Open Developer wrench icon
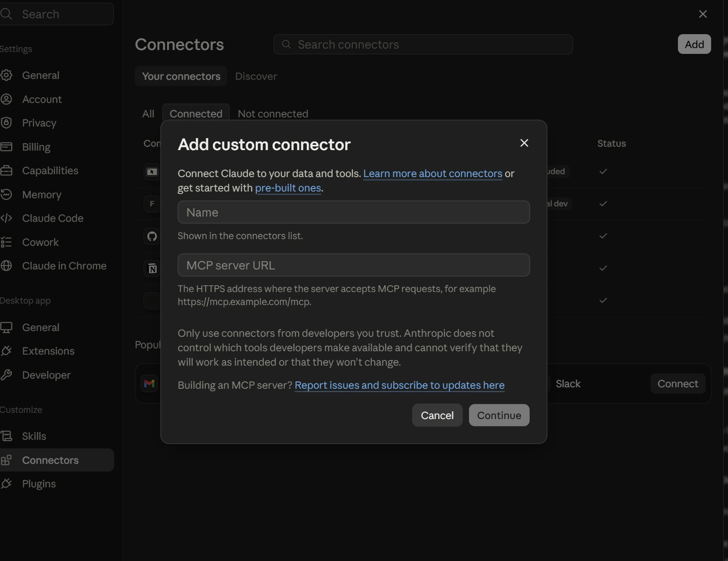 (6, 375)
